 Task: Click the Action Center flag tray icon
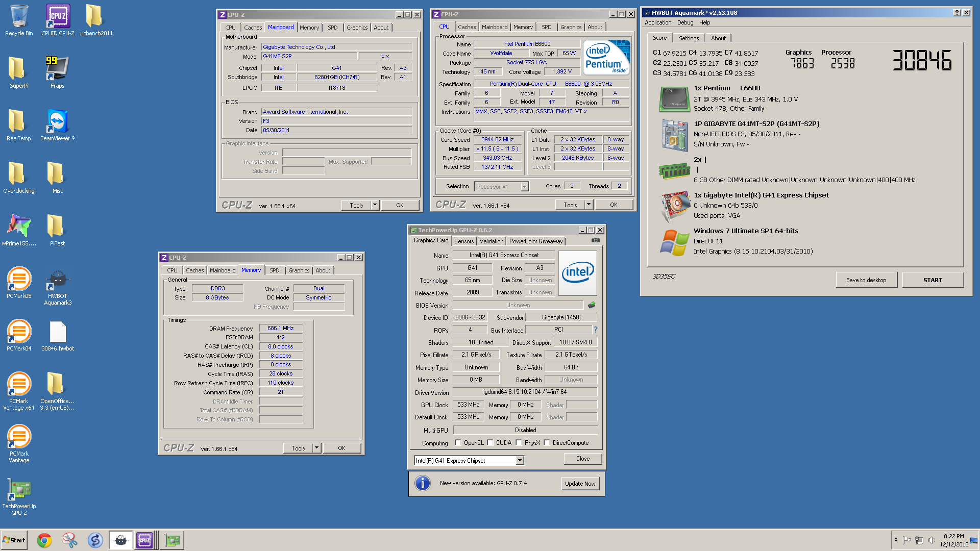click(907, 540)
